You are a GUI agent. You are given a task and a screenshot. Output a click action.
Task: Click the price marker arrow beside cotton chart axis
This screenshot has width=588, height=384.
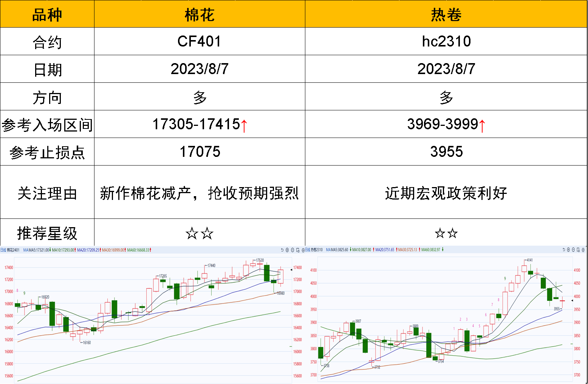[291, 269]
